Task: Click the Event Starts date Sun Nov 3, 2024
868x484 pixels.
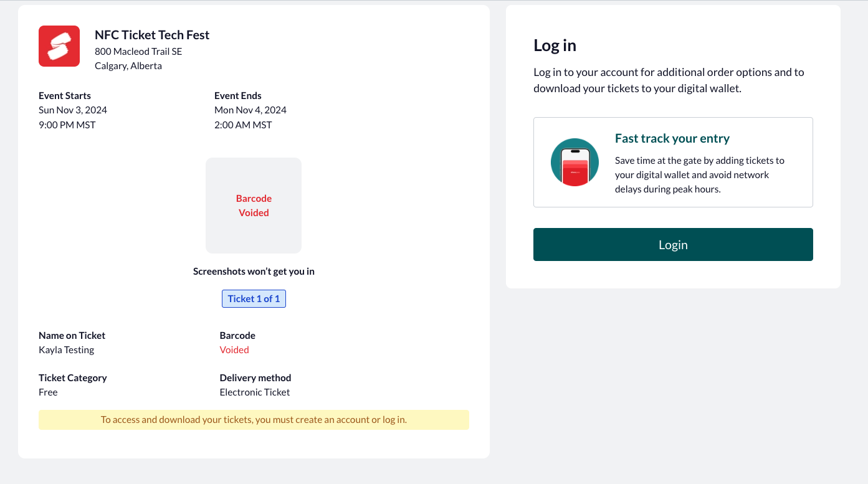Action: 73,110
